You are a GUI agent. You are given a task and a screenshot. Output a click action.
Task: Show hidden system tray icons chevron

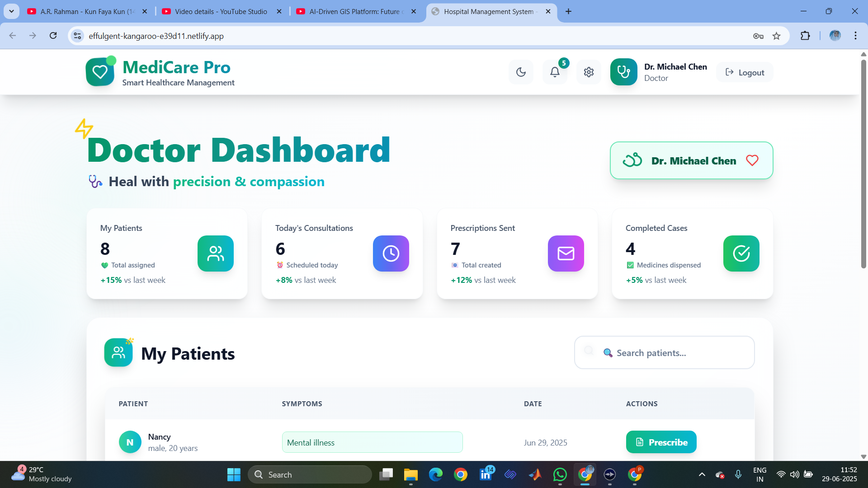coord(702,474)
